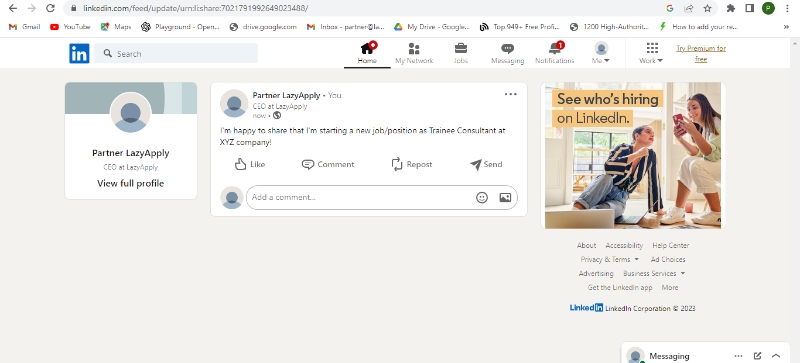Viewport: 800px width, 363px height.
Task: Show more bookmarks chevron
Action: [786, 27]
